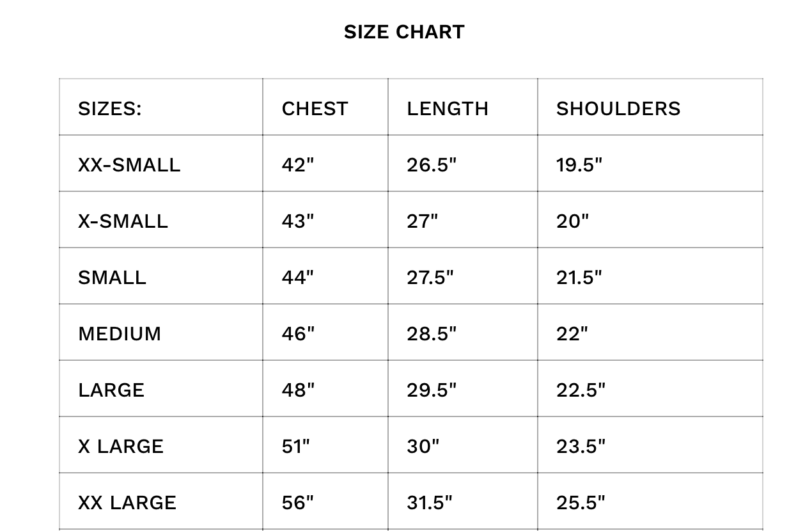The height and width of the screenshot is (531, 812).
Task: Click the CHEST column header
Action: point(315,108)
